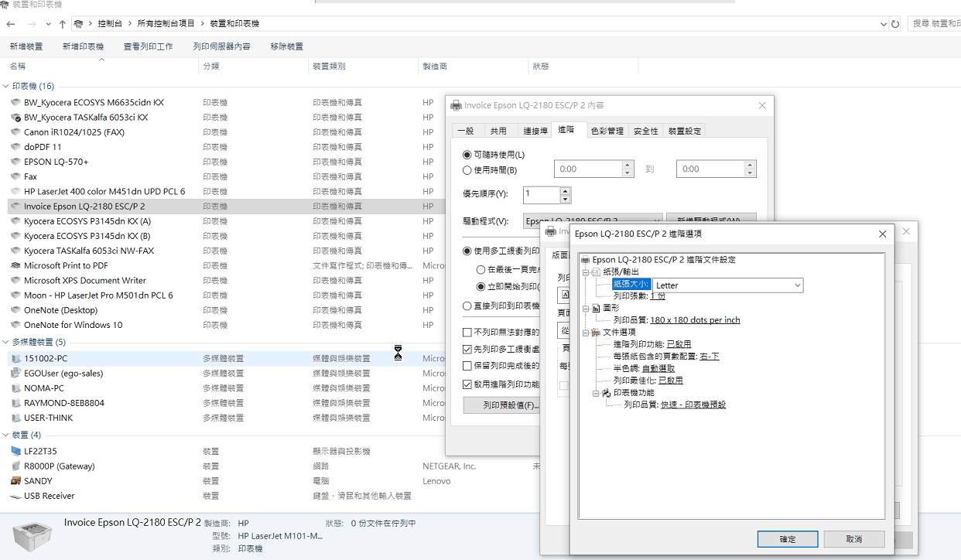Switch to the 安全性 tab
Screen dimensions: 961x560
pyautogui.click(x=645, y=131)
